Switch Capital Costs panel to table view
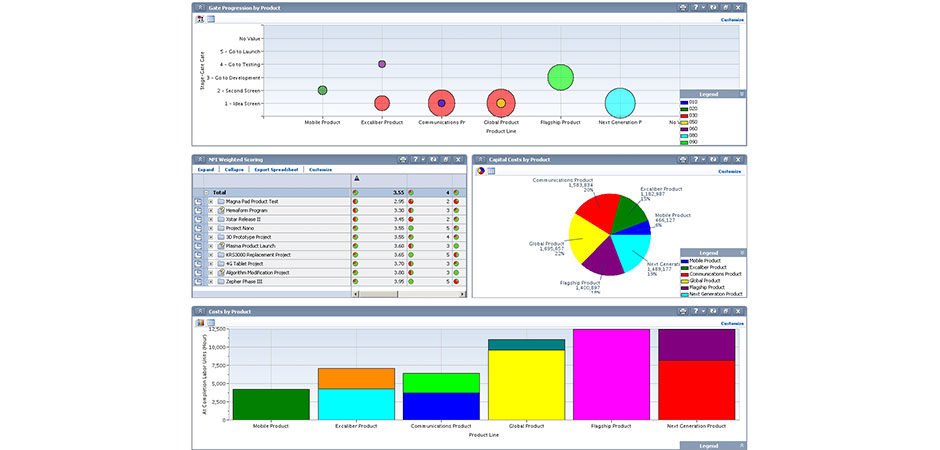This screenshot has height=450, width=940. [x=491, y=171]
